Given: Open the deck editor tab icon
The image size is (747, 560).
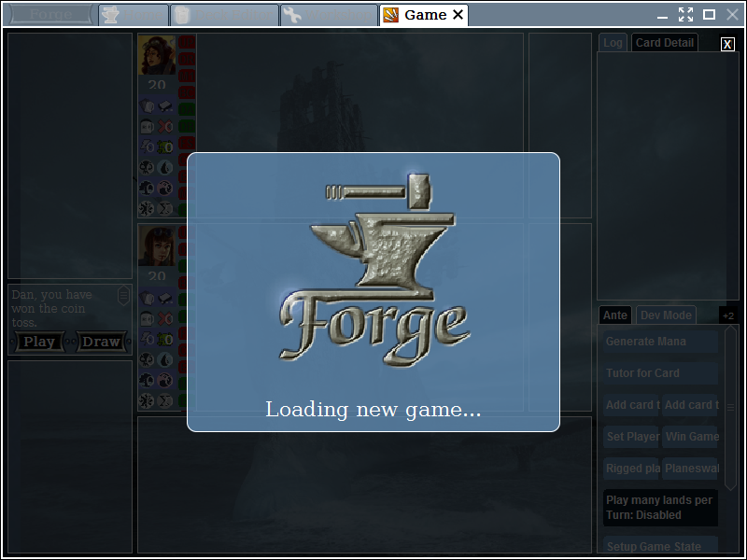Looking at the screenshot, I should pos(224,15).
